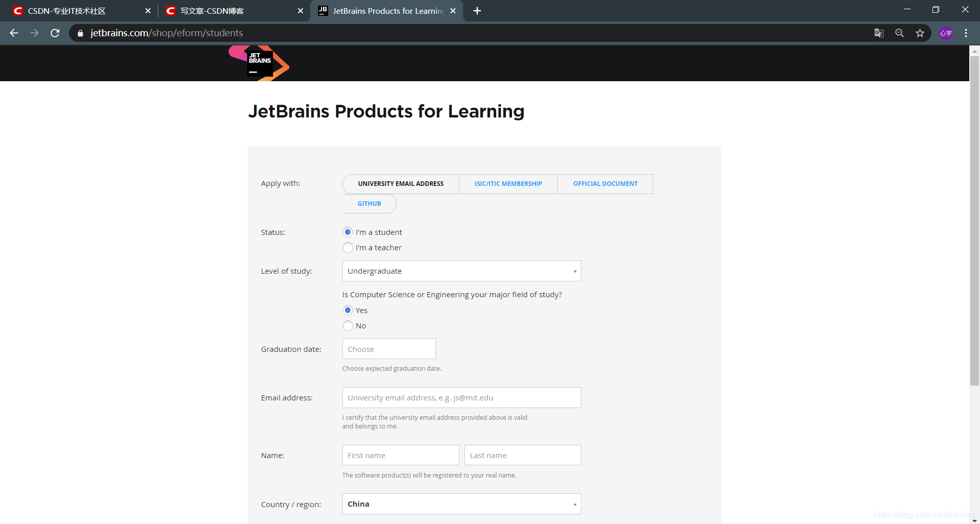Click the page vertical scrollbar thumb
The width and height of the screenshot is (980, 524).
pos(974,220)
